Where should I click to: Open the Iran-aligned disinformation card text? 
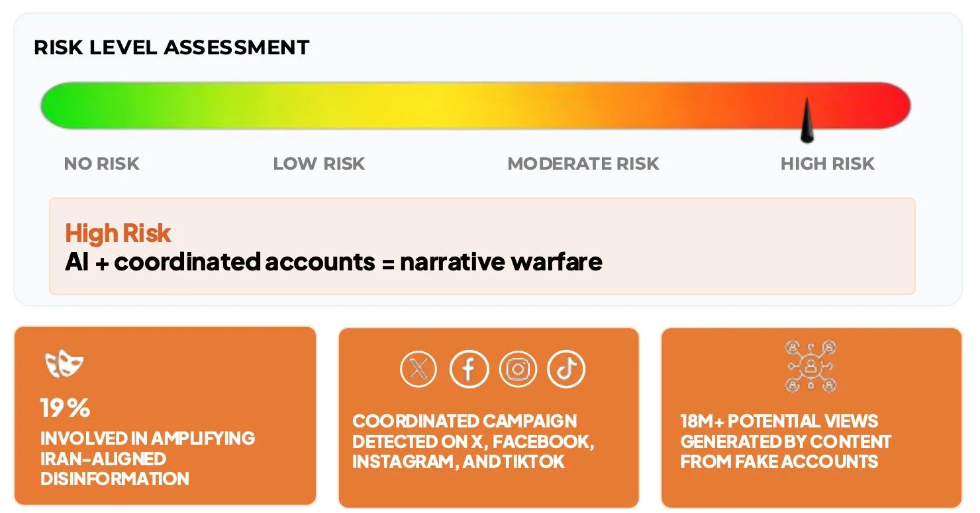coord(147,458)
